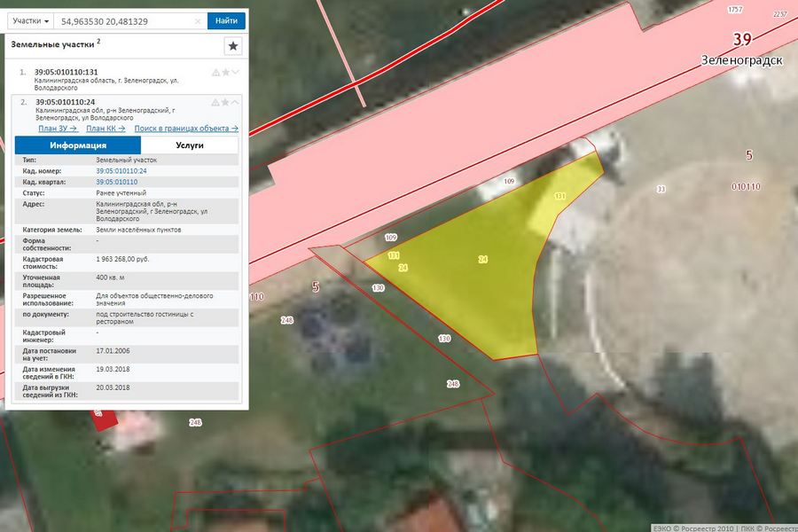Viewport: 798px width, 532px height.
Task: Select result title 39:05:010110:131
Action: pyautogui.click(x=66, y=72)
